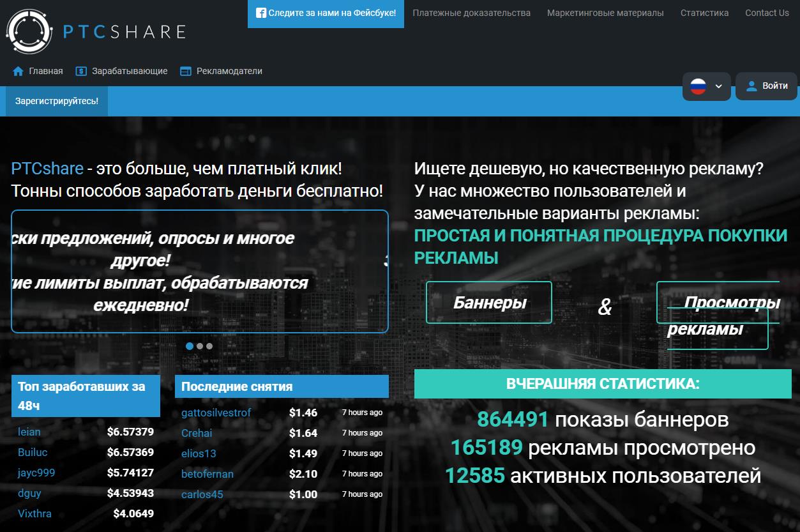Click the Russian flag language icon
Screen dimensions: 800x532
[698, 86]
